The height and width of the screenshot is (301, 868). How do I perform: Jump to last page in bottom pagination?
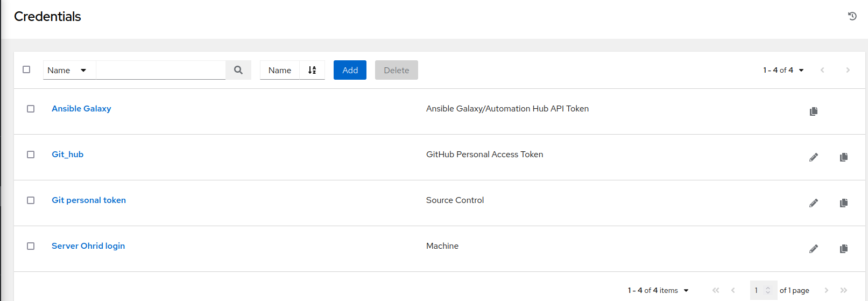point(844,290)
